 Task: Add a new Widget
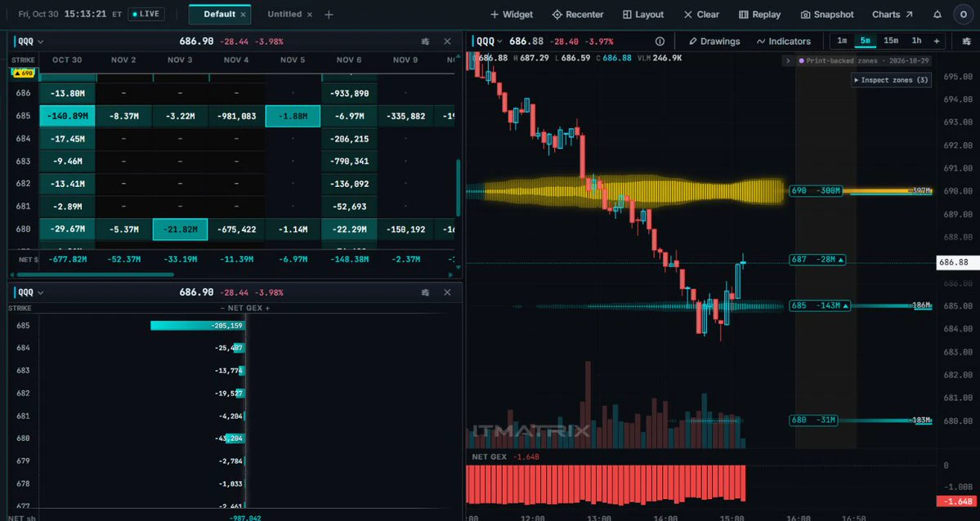point(511,15)
